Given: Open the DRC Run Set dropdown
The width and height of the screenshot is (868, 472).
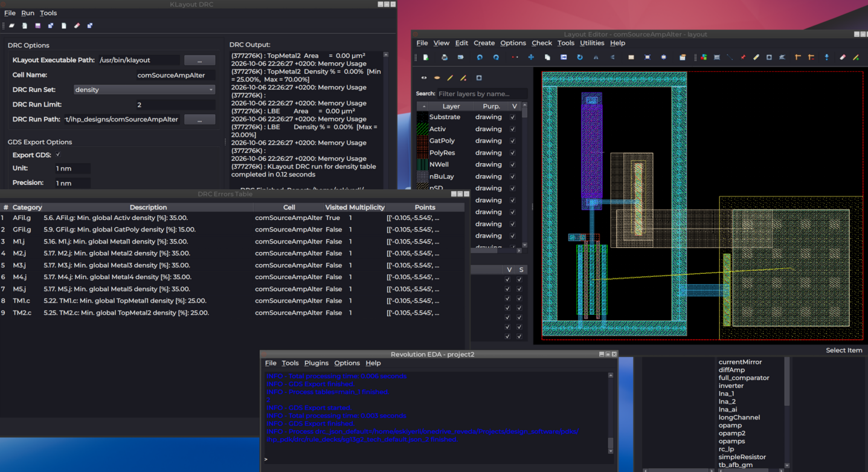Looking at the screenshot, I should (144, 89).
